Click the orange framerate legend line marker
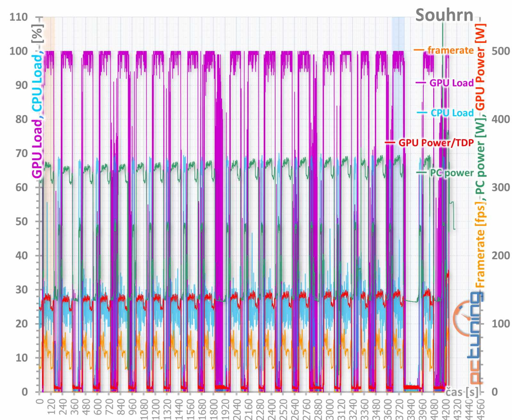 point(419,50)
